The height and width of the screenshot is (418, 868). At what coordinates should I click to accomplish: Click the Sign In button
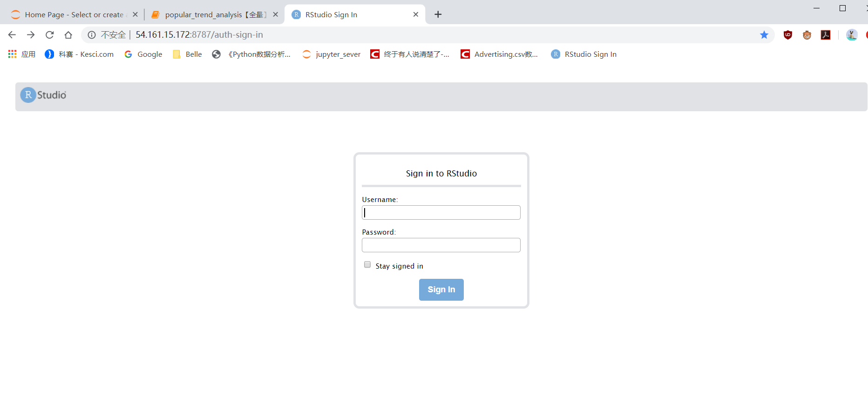(x=441, y=290)
